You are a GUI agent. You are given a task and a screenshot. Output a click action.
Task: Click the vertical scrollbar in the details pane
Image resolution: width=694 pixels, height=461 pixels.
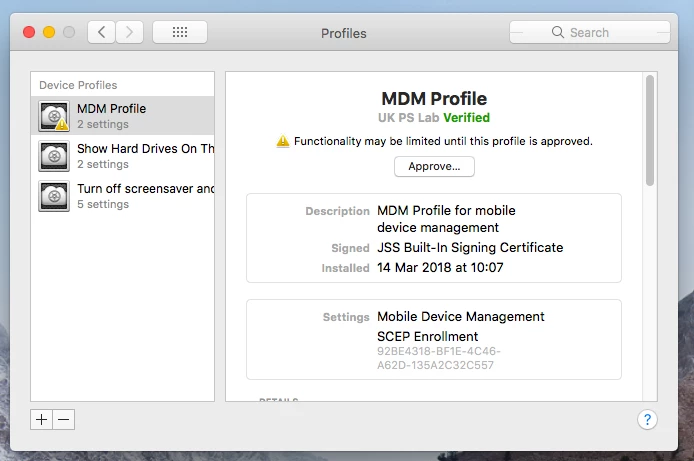point(650,131)
